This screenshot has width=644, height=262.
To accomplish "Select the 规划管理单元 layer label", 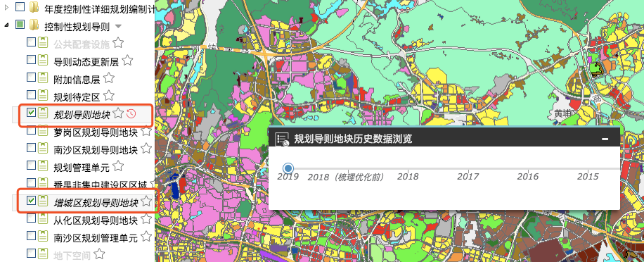I will coord(82,168).
